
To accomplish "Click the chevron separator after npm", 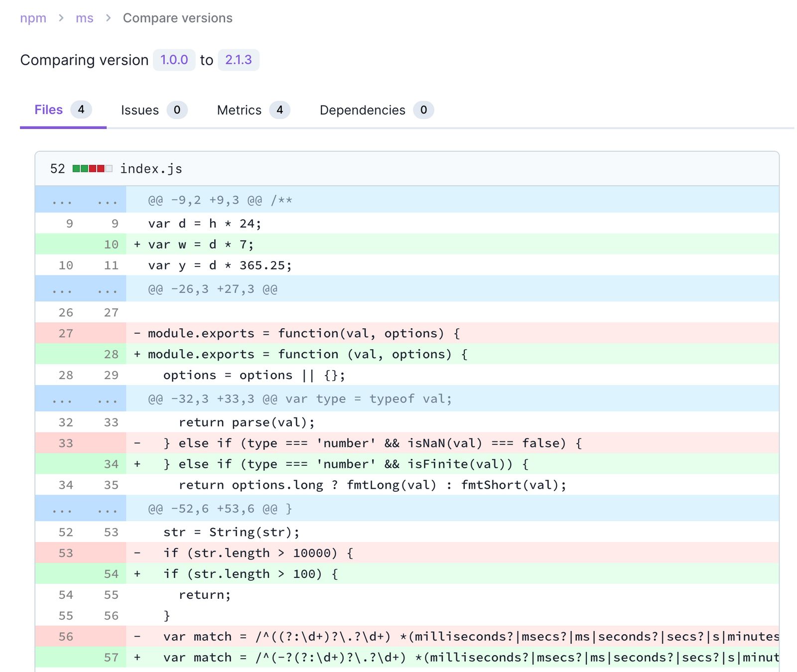I will [61, 18].
